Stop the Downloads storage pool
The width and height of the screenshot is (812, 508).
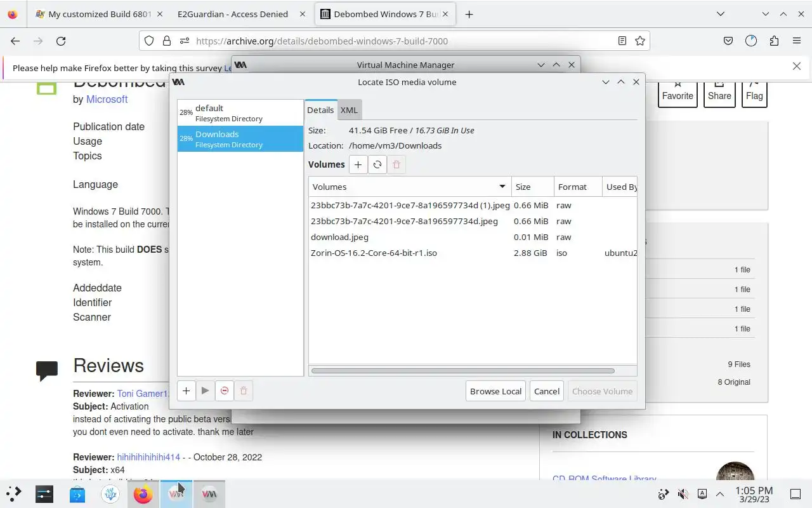225,391
